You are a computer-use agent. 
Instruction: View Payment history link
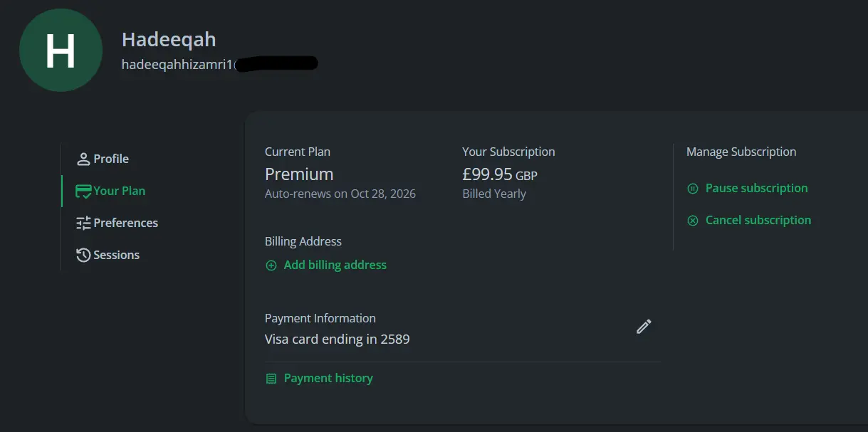328,378
